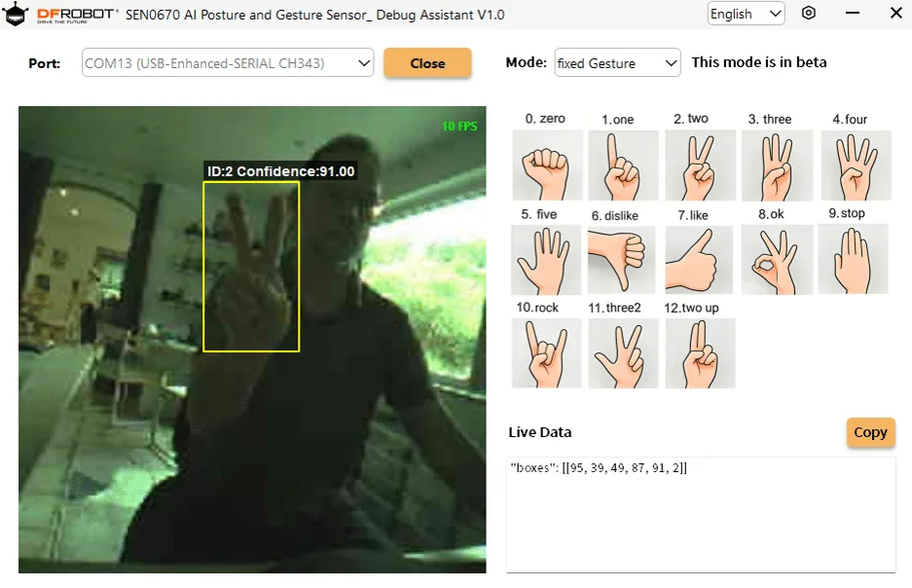912x588 pixels.
Task: Click the camera video preview
Action: 252,340
